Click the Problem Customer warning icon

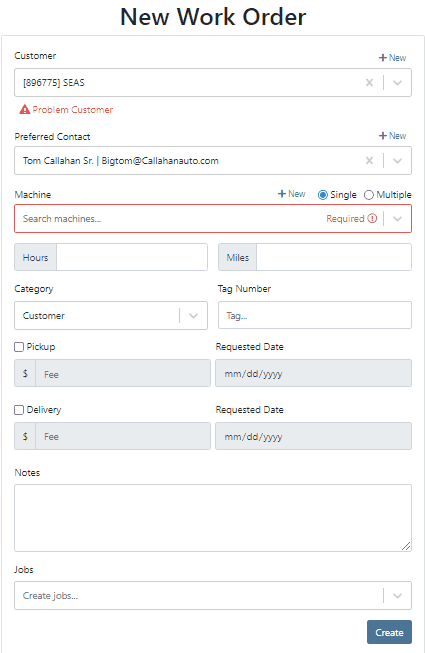(x=25, y=110)
